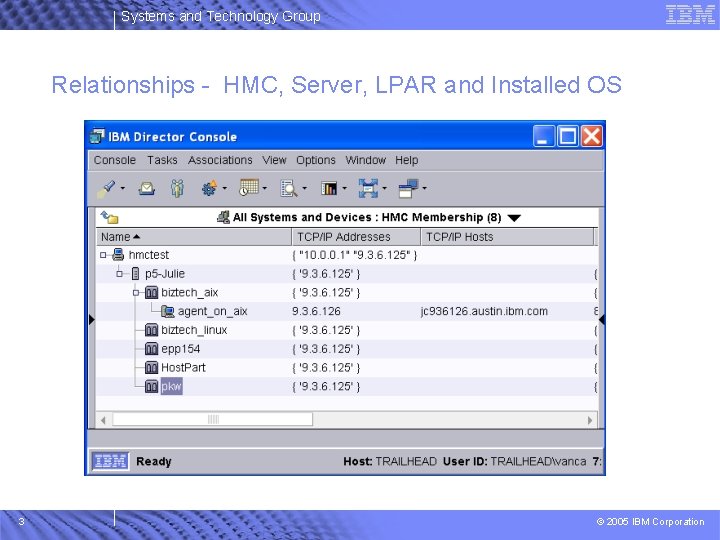Select the biztech_linux tree item
The image size is (720, 540).
194,330
